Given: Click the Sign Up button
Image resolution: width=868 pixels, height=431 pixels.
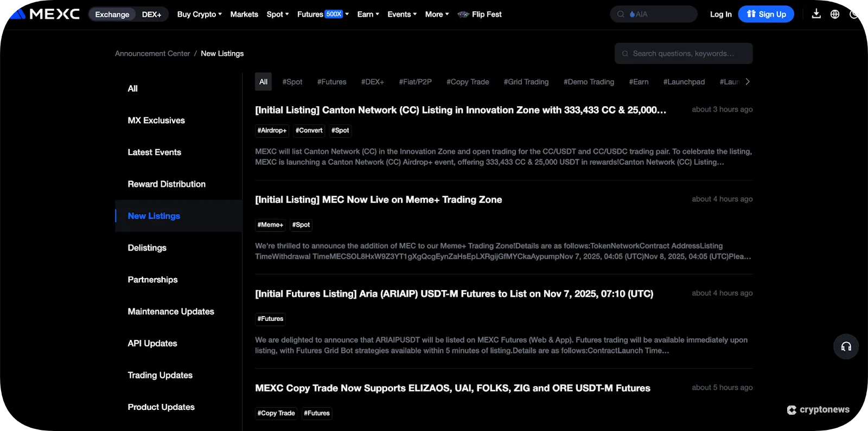Looking at the screenshot, I should click(x=766, y=14).
